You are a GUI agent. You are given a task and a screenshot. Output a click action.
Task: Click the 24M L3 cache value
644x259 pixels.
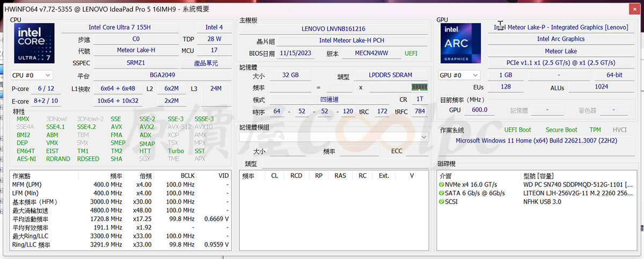216,88
